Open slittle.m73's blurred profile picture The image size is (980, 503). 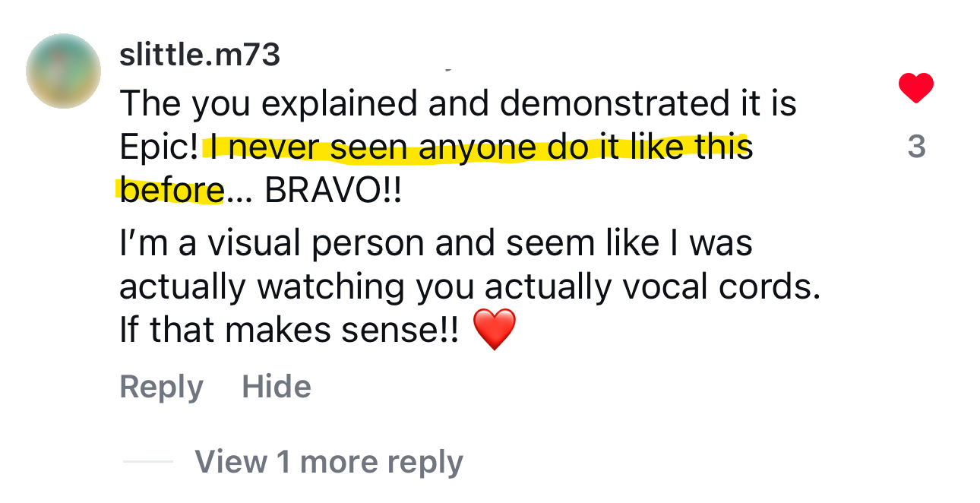coord(63,71)
